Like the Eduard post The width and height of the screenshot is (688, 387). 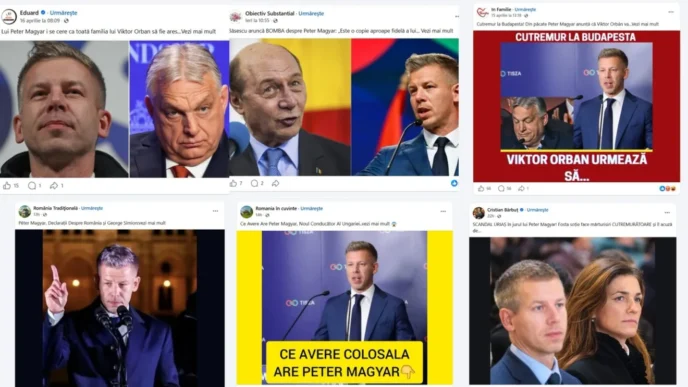click(7, 186)
